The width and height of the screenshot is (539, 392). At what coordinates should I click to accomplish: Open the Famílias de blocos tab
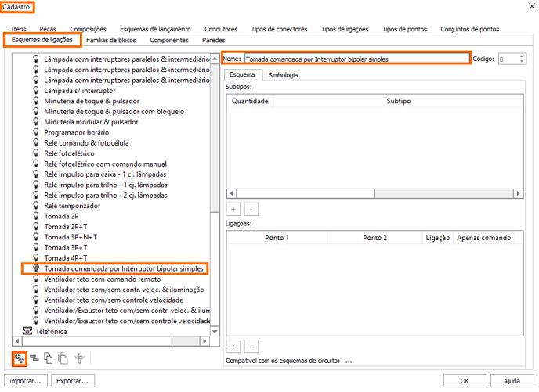click(x=111, y=40)
